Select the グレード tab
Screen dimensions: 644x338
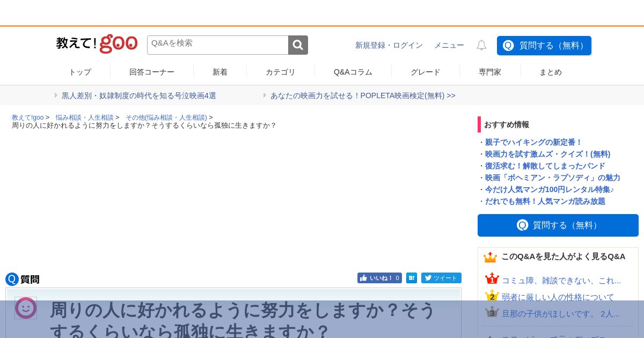[426, 72]
